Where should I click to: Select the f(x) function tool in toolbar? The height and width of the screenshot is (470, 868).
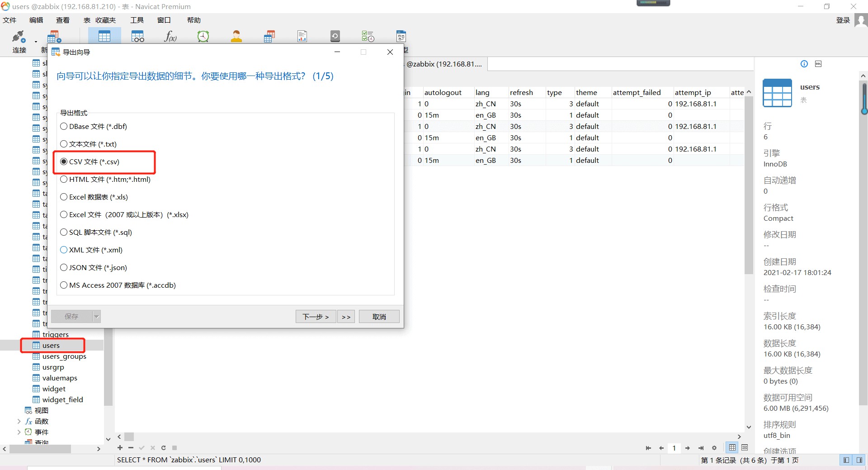[170, 36]
